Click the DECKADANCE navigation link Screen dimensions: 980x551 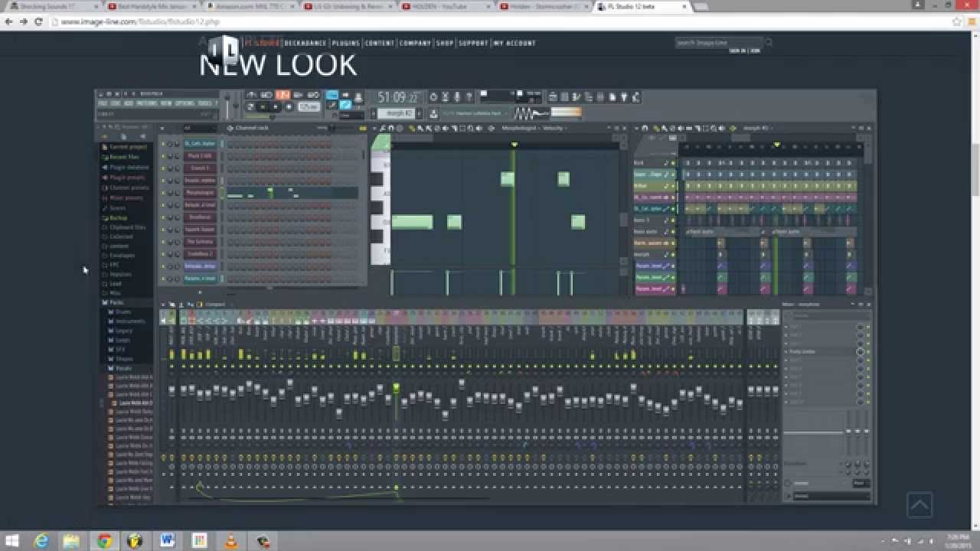pyautogui.click(x=305, y=43)
